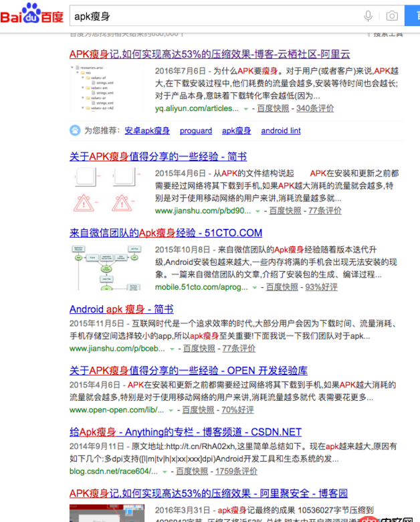The width and height of the screenshot is (420, 522).
Task: Click URL www.open-open.com/lib/...
Action: (116, 410)
